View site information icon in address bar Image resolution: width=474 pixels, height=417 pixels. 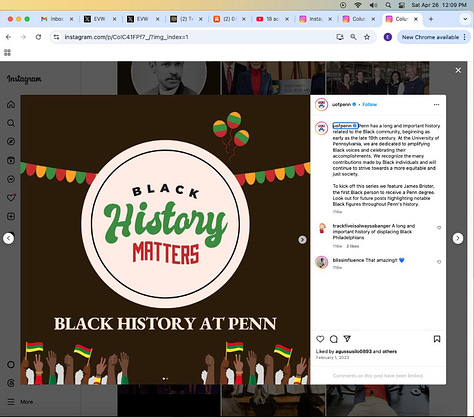tap(56, 37)
